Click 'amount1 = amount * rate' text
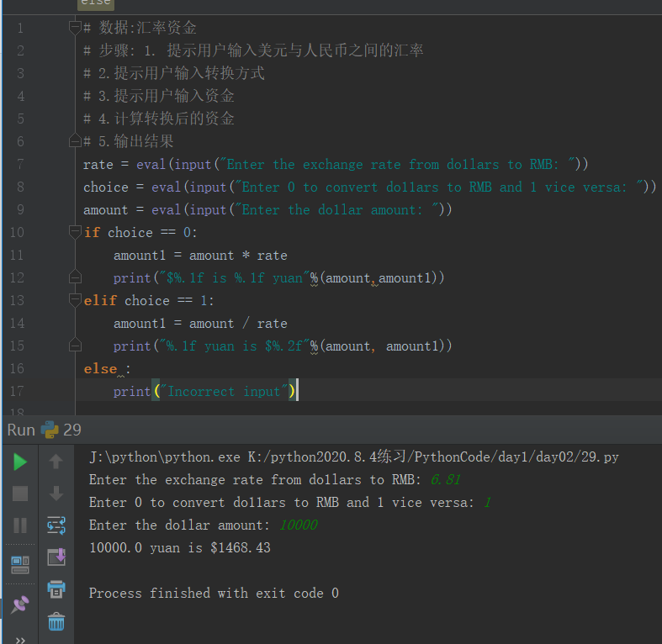This screenshot has width=662, height=644. [200, 255]
